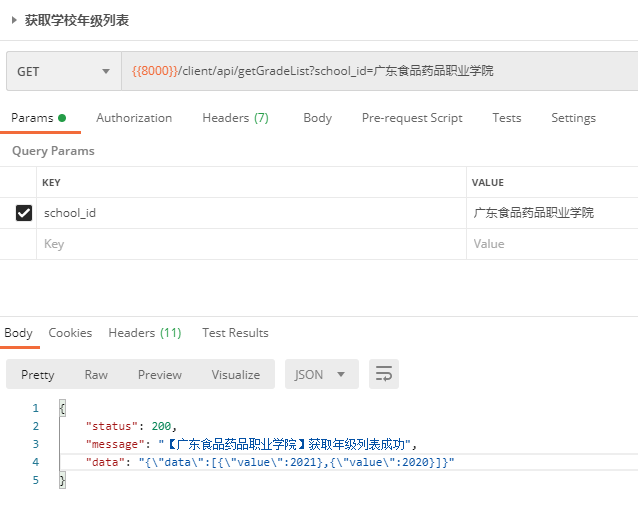
Task: Select the Visualize view button
Action: pyautogui.click(x=236, y=374)
